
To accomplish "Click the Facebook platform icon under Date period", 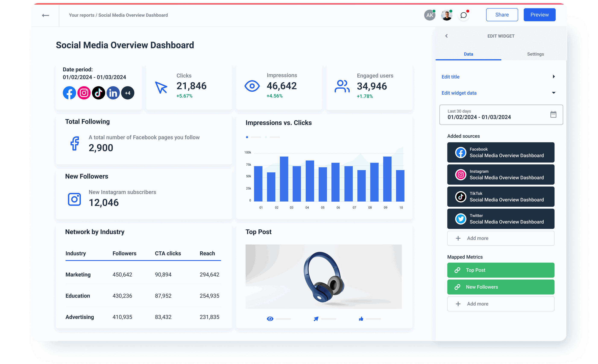I will click(69, 93).
